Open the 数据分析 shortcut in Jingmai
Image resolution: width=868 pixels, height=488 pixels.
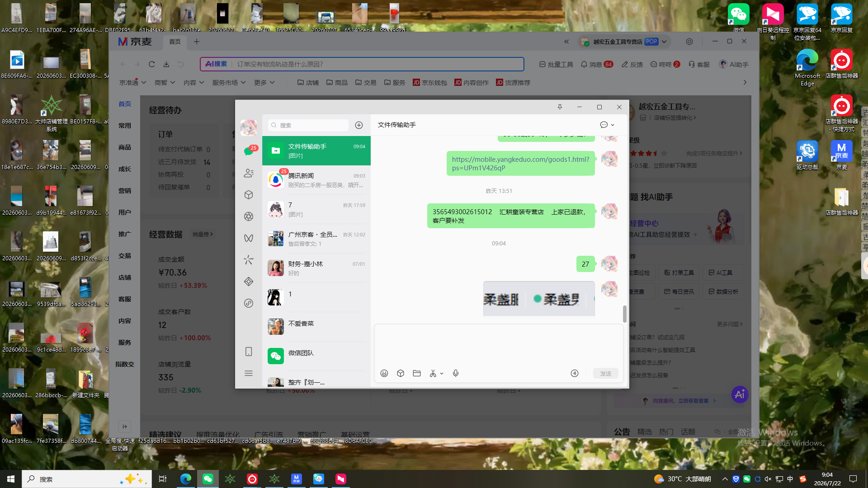[x=723, y=291]
